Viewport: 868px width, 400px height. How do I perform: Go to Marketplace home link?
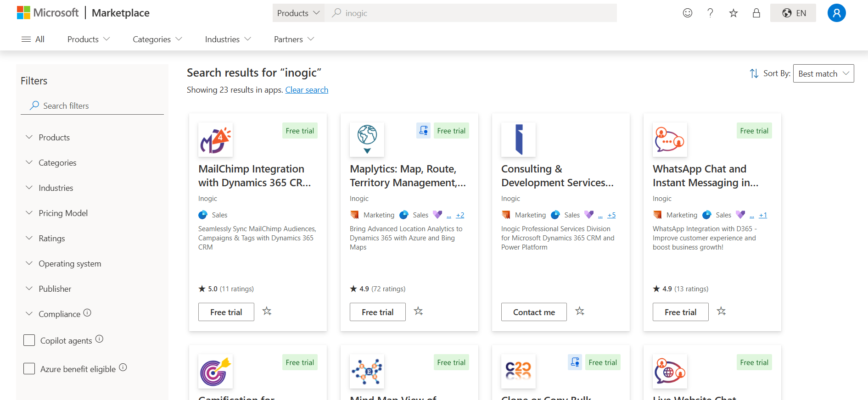coord(121,13)
